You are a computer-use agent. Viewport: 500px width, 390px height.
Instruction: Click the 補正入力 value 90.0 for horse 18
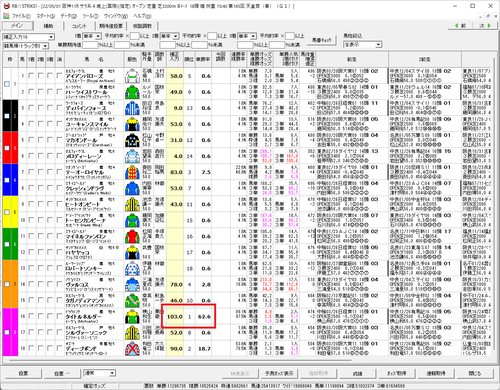pos(176,349)
